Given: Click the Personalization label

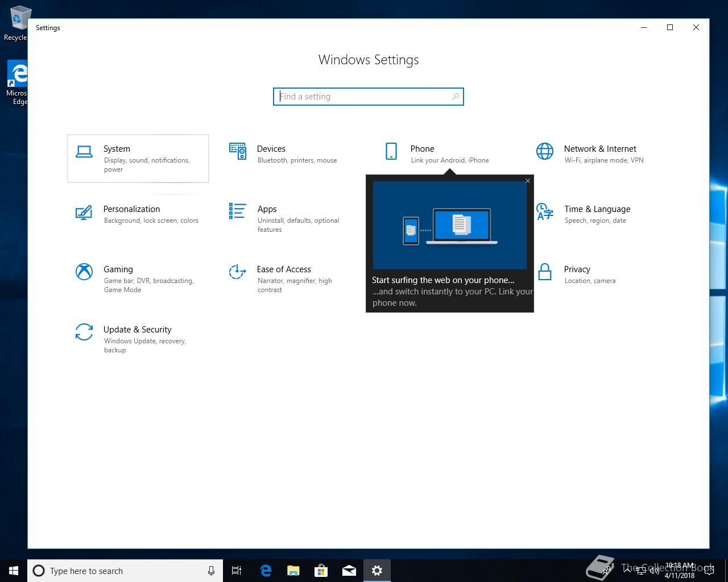Looking at the screenshot, I should [131, 209].
